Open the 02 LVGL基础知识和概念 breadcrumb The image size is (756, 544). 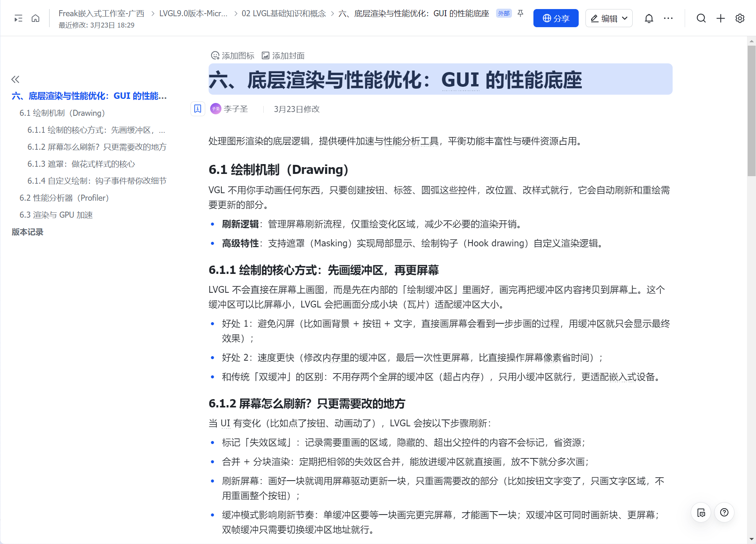pyautogui.click(x=283, y=14)
